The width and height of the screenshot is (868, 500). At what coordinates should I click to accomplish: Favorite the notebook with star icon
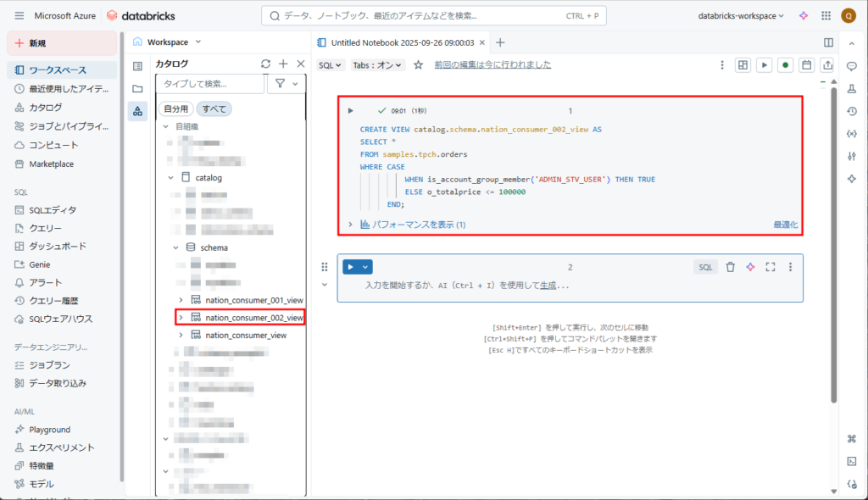tap(418, 64)
